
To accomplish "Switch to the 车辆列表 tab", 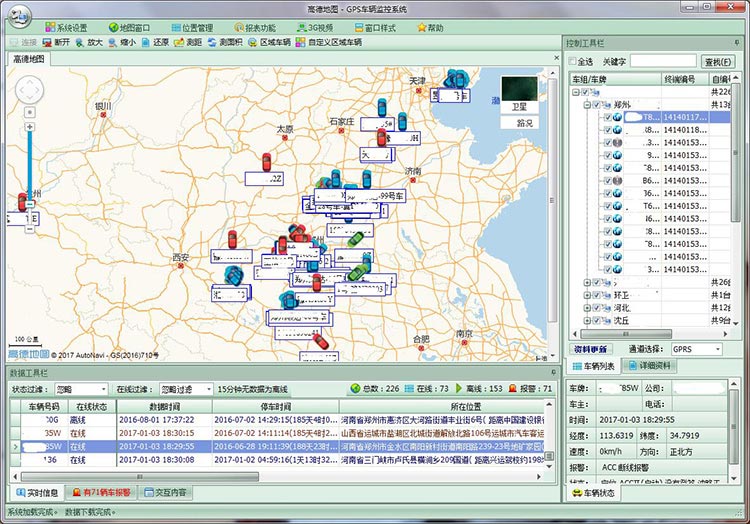I will tap(593, 366).
